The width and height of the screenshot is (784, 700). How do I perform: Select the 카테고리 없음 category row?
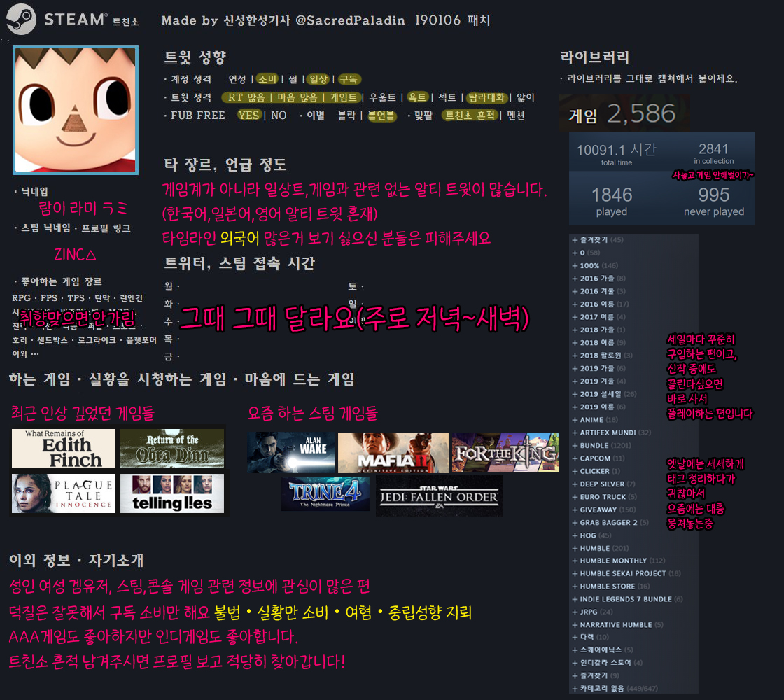[x=615, y=689]
